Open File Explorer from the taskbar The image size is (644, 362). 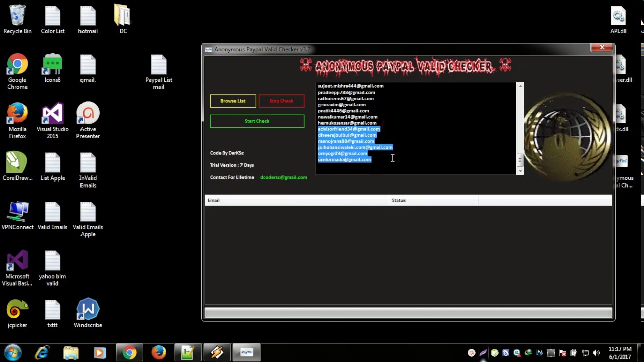[x=71, y=353]
